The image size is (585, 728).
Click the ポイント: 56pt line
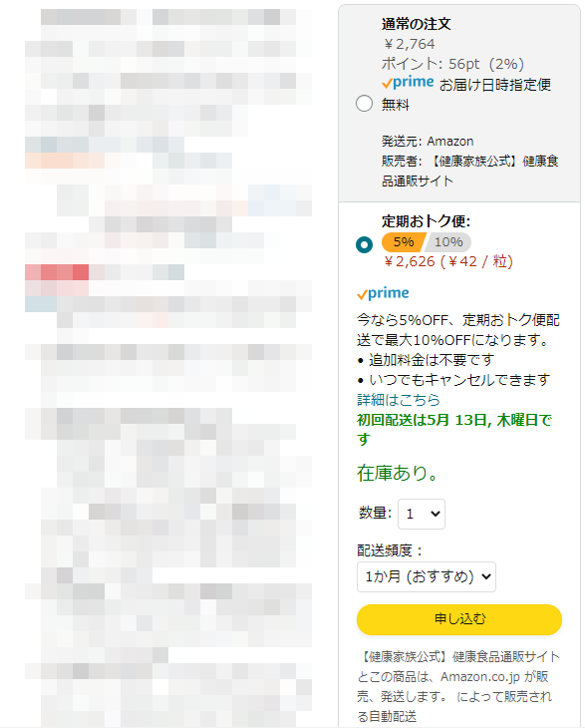coord(452,64)
